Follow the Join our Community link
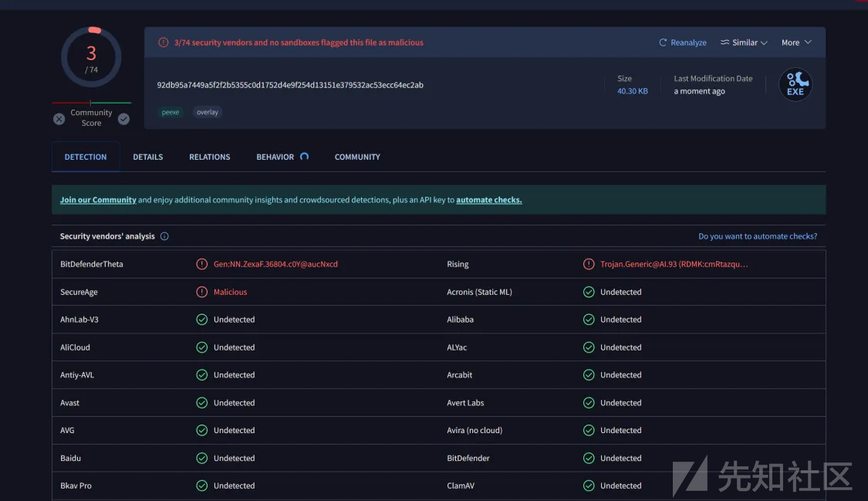The width and height of the screenshot is (868, 501). click(x=98, y=200)
